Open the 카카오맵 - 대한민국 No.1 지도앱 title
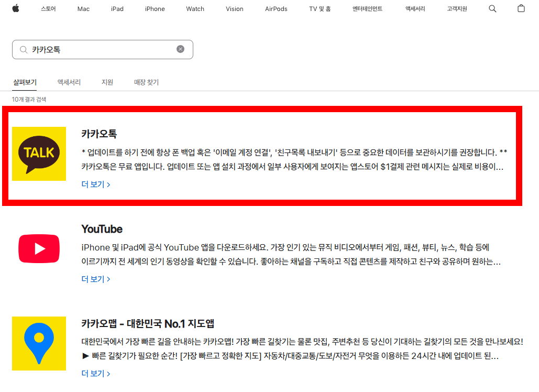The width and height of the screenshot is (539, 392). 148,323
